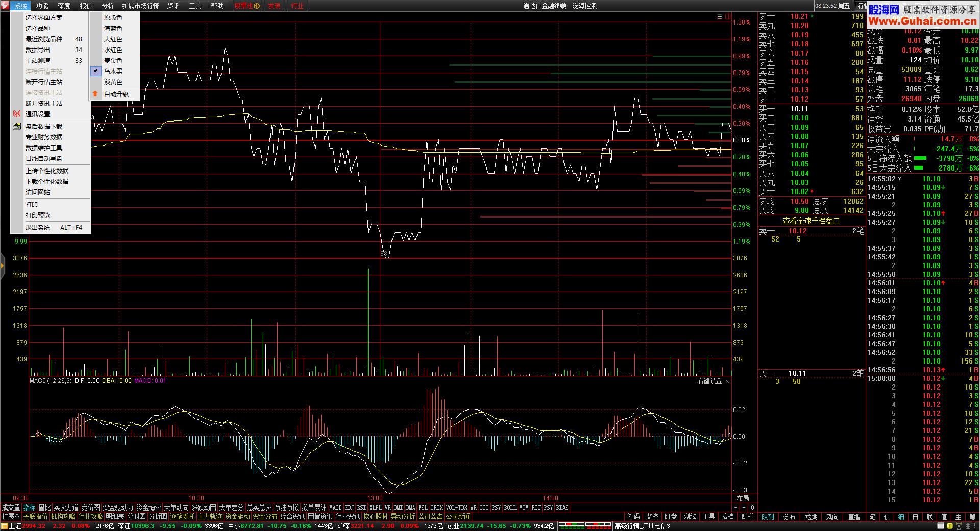Choose the 大红色 color scheme
Screen dimensions: 980x531
pyautogui.click(x=113, y=39)
